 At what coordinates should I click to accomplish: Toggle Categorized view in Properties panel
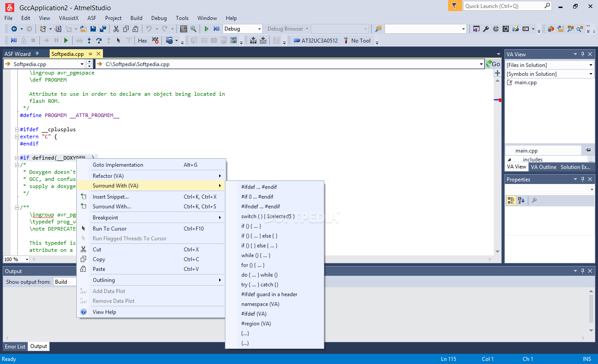click(511, 200)
